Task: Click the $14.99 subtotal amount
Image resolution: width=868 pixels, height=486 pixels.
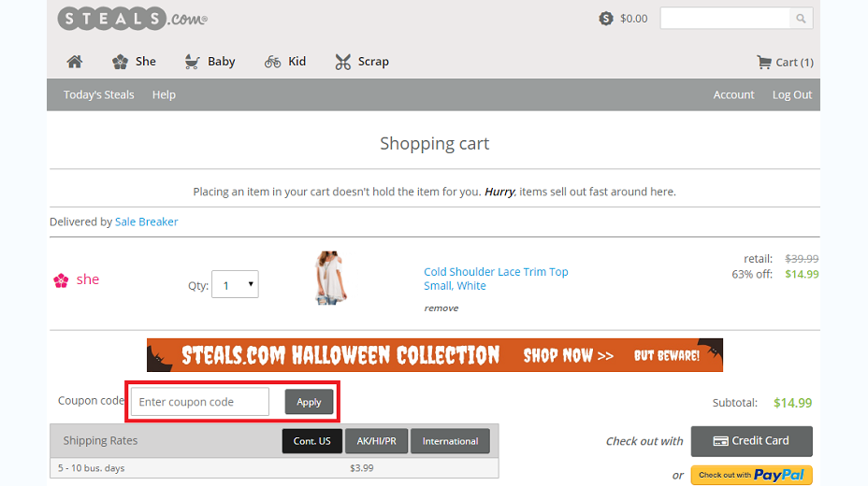Action: click(793, 403)
